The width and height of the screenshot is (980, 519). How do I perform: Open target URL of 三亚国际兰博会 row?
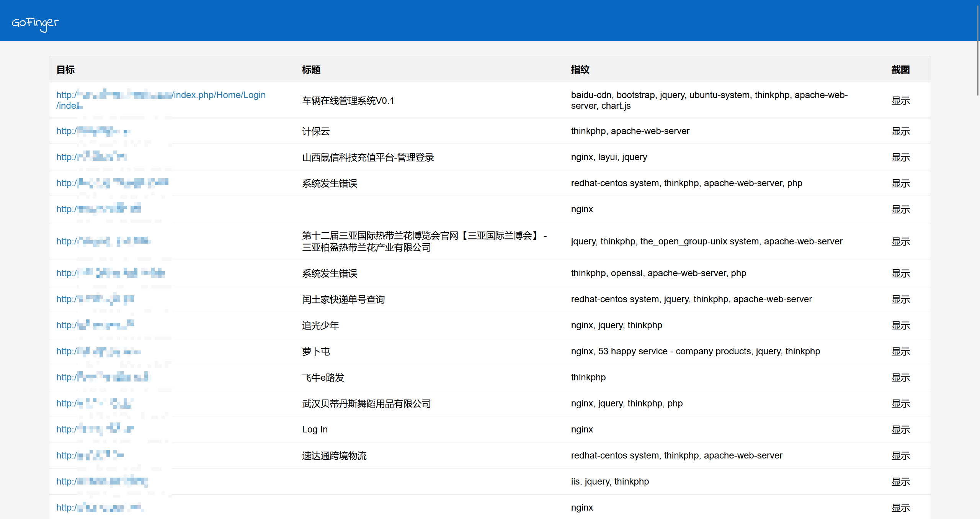coord(104,241)
